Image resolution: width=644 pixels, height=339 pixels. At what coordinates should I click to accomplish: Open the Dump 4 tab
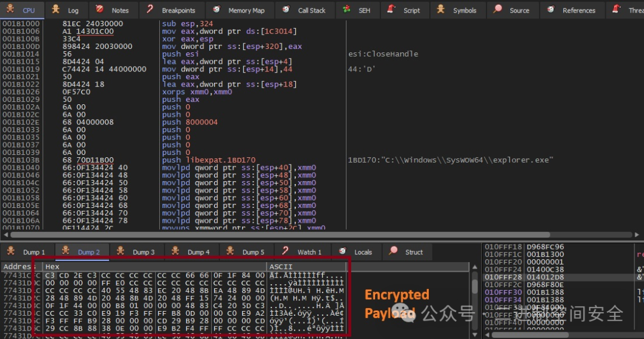tap(191, 251)
